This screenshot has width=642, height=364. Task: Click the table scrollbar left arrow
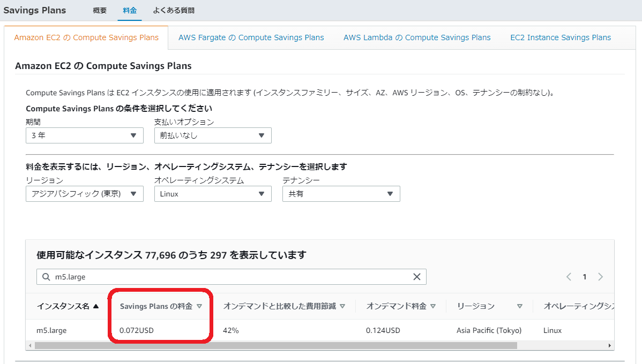tap(30, 346)
